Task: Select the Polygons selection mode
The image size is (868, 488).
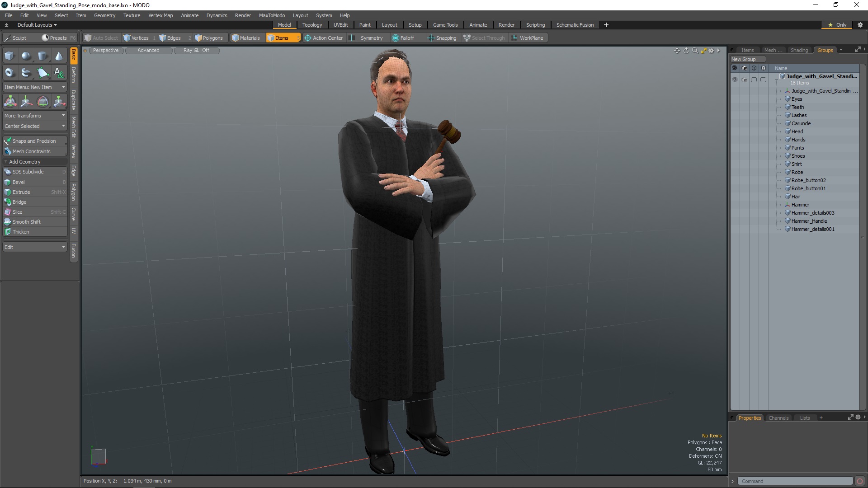Action: 208,38
